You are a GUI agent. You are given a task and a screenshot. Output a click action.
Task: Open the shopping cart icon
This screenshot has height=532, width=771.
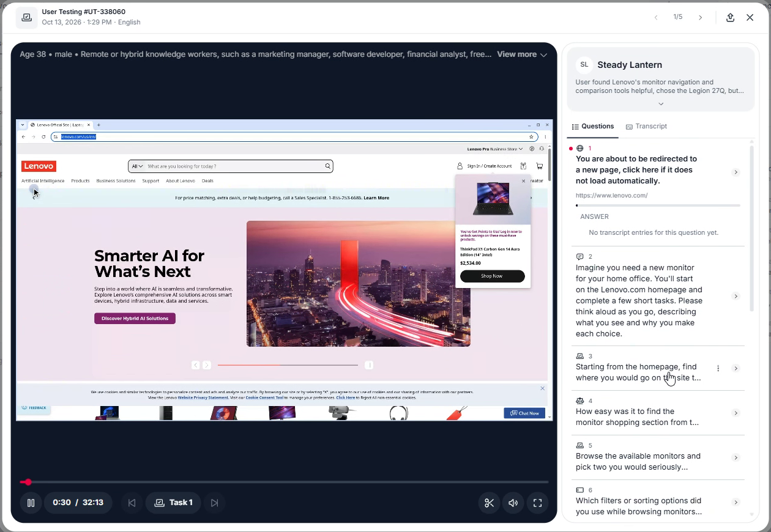point(539,166)
